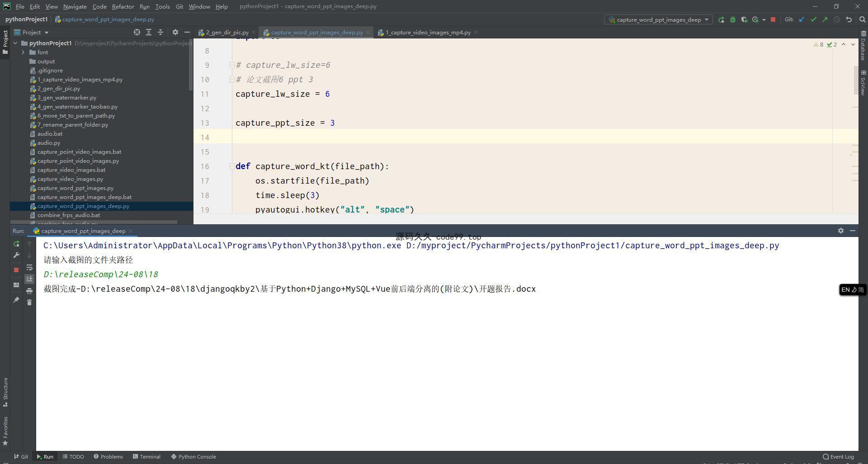Stop the process with the Run panel red square
The height and width of the screenshot is (464, 868).
pyautogui.click(x=16, y=270)
